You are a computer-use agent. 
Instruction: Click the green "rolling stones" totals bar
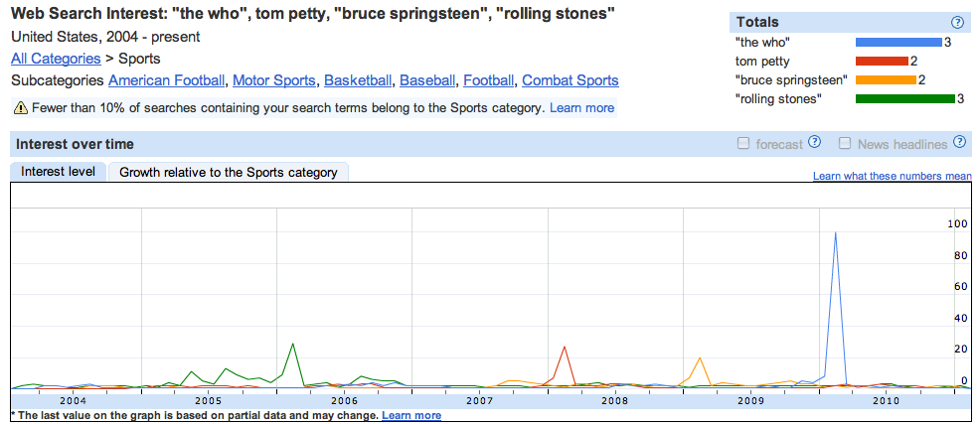tap(904, 98)
